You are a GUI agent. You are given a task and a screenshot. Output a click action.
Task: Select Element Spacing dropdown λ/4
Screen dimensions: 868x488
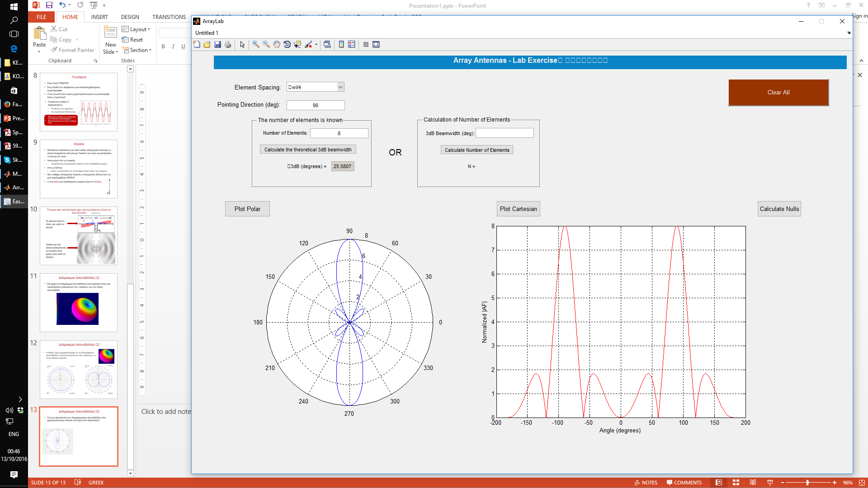[315, 87]
